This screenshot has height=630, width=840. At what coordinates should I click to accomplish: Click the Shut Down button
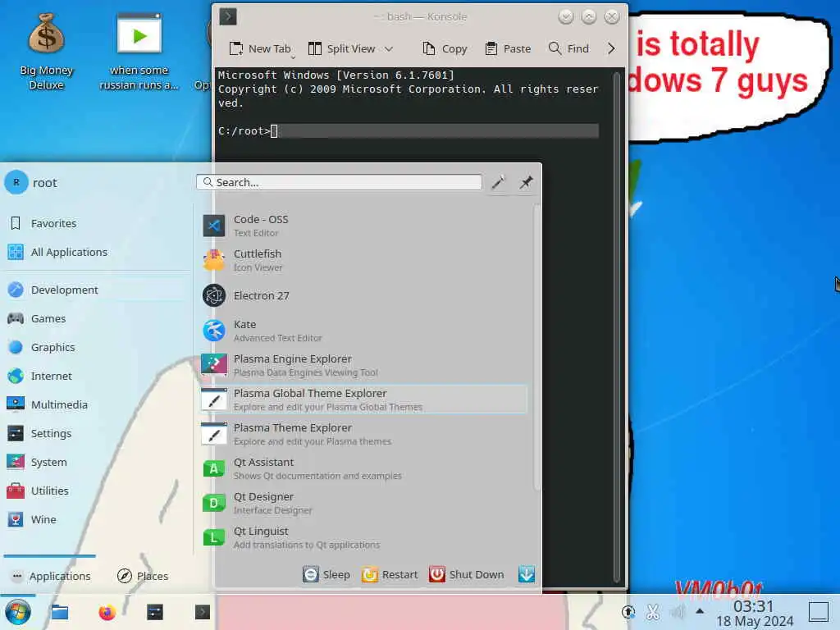(467, 574)
